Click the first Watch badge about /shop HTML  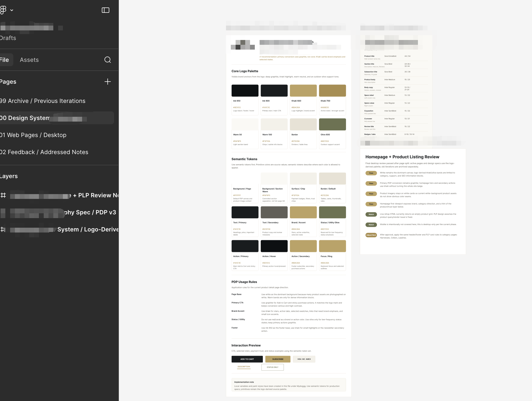click(x=371, y=214)
